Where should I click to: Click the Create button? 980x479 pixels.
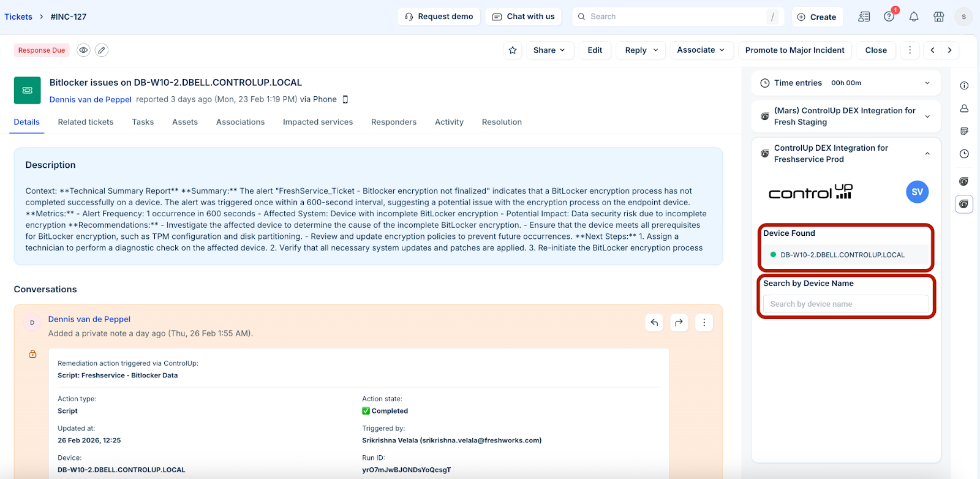click(x=817, y=17)
